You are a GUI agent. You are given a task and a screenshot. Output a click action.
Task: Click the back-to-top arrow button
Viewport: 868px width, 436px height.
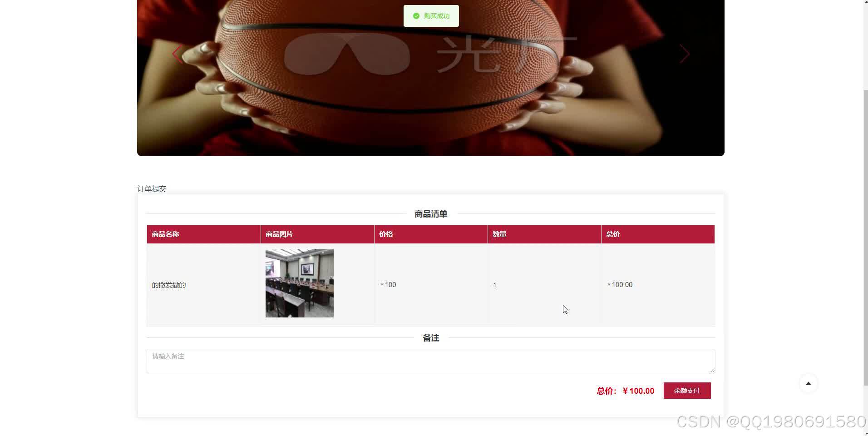click(808, 383)
